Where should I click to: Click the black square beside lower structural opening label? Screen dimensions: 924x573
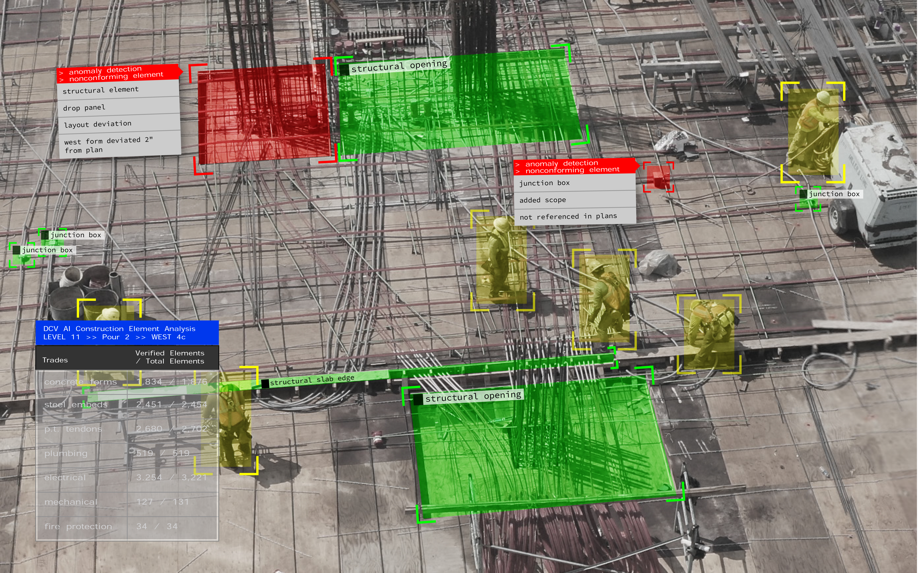pos(418,400)
